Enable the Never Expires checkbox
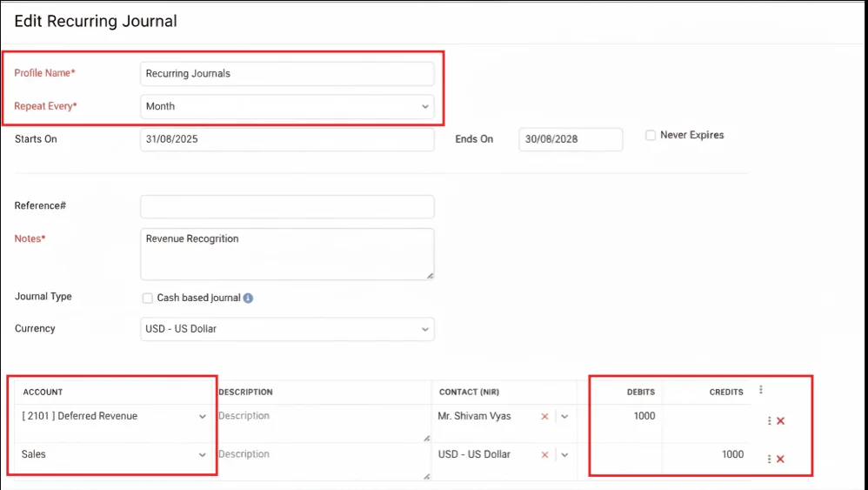Viewport: 868px width, 490px height. tap(651, 136)
